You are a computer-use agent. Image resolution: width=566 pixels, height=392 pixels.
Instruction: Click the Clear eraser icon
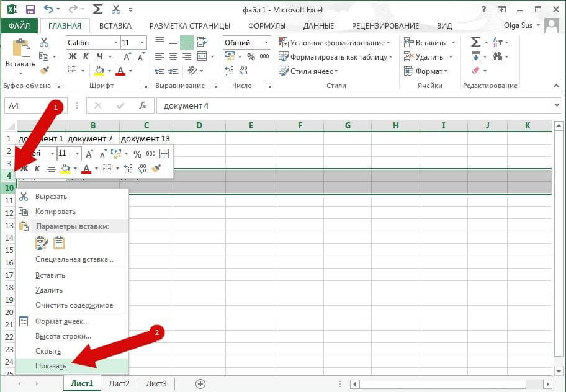476,70
